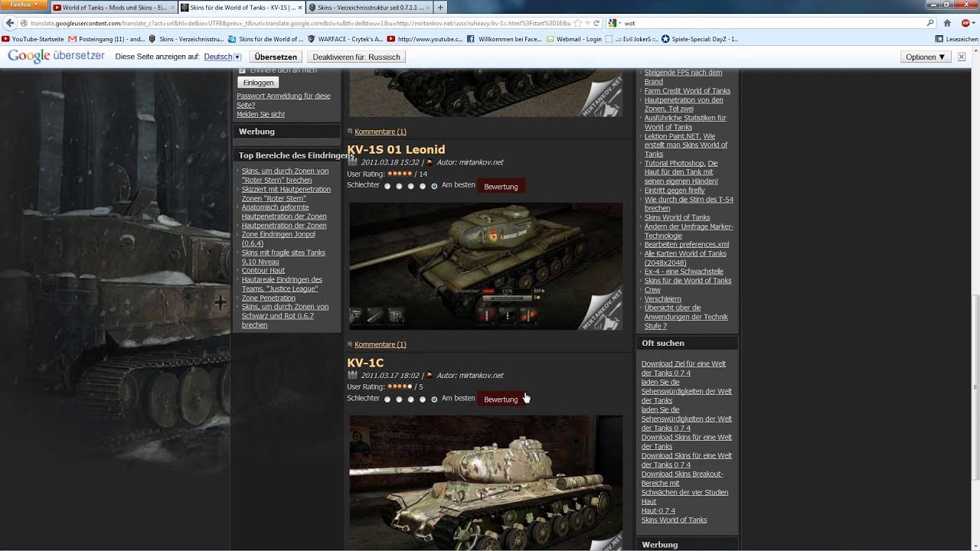
Task: Open Ex-4 - eine Schwachstelle link
Action: pos(683,272)
